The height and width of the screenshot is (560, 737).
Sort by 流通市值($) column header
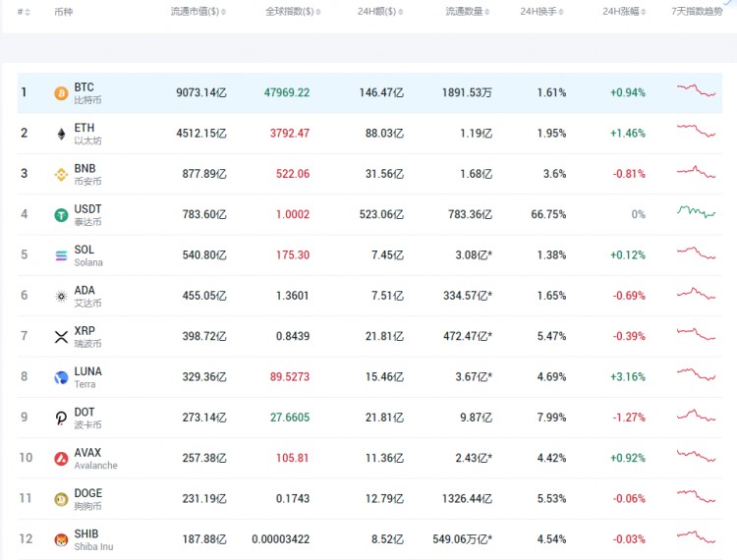pos(198,12)
